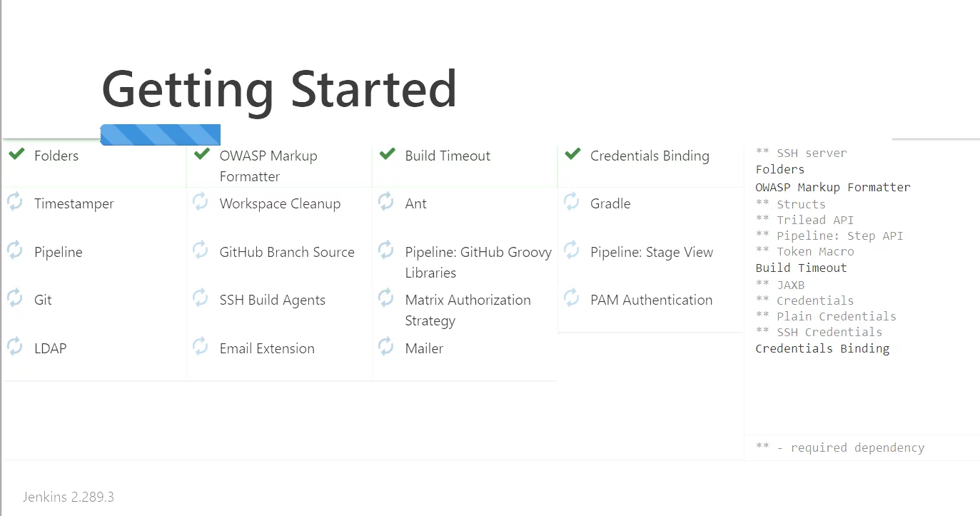Click the Getting Started heading
This screenshot has height=516, width=980.
[279, 89]
